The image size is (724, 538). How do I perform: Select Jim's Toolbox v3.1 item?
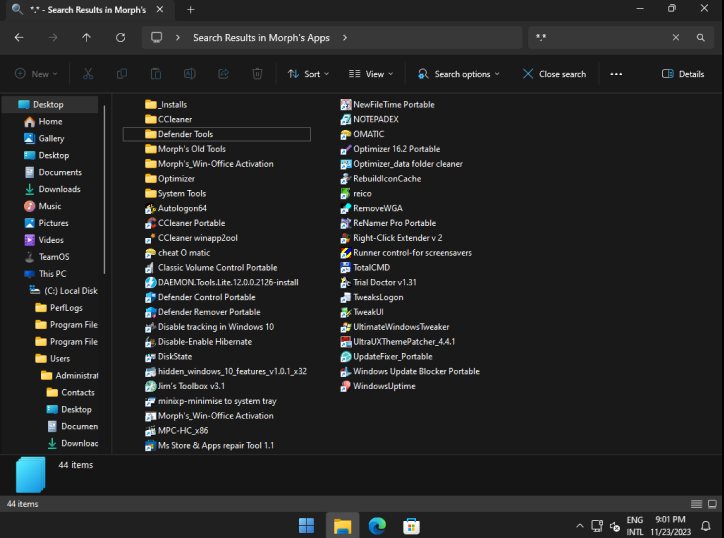[185, 386]
